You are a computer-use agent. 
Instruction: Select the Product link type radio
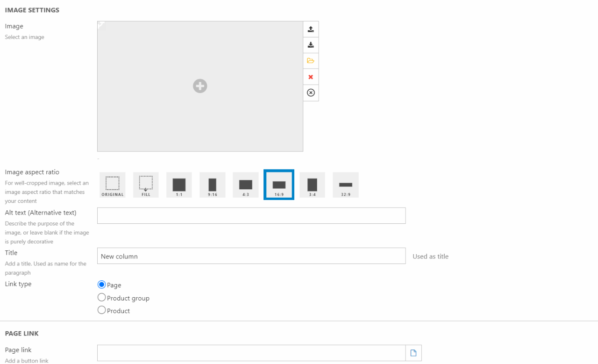[x=101, y=310]
